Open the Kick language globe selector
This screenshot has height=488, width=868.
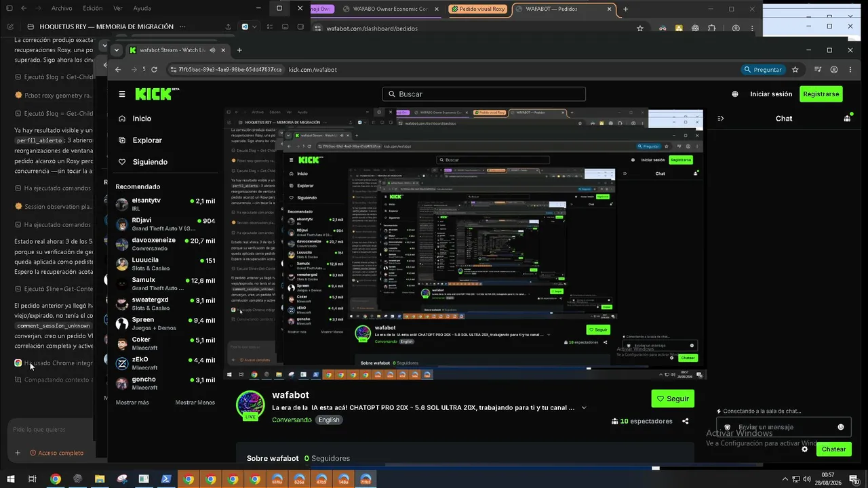click(x=735, y=94)
